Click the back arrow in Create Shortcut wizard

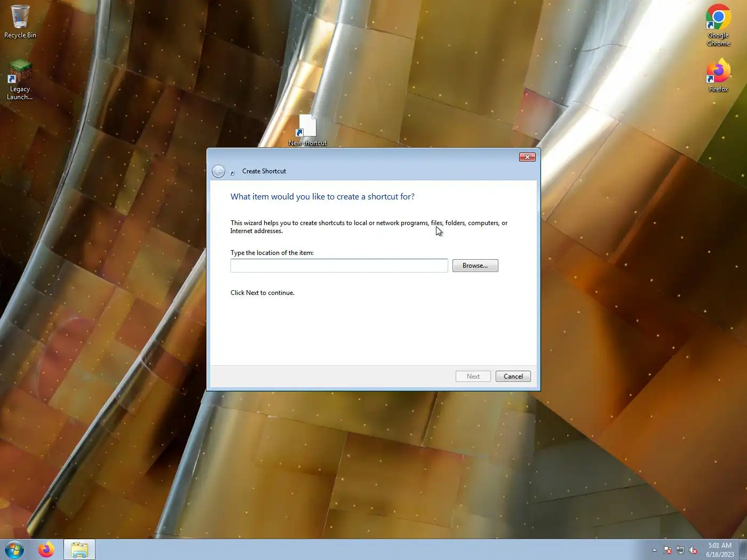pyautogui.click(x=218, y=171)
